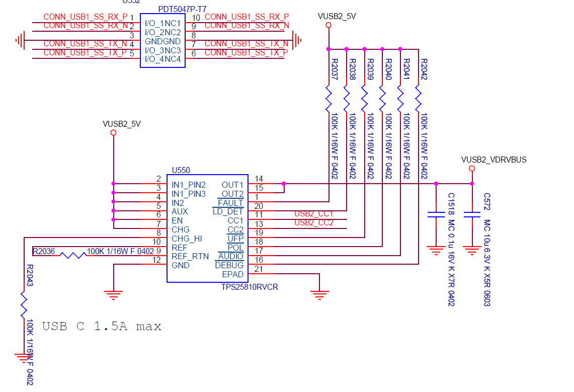Viewport: 574px width, 392px height.
Task: Select capacitor C1518 symbol
Action: pos(436,214)
